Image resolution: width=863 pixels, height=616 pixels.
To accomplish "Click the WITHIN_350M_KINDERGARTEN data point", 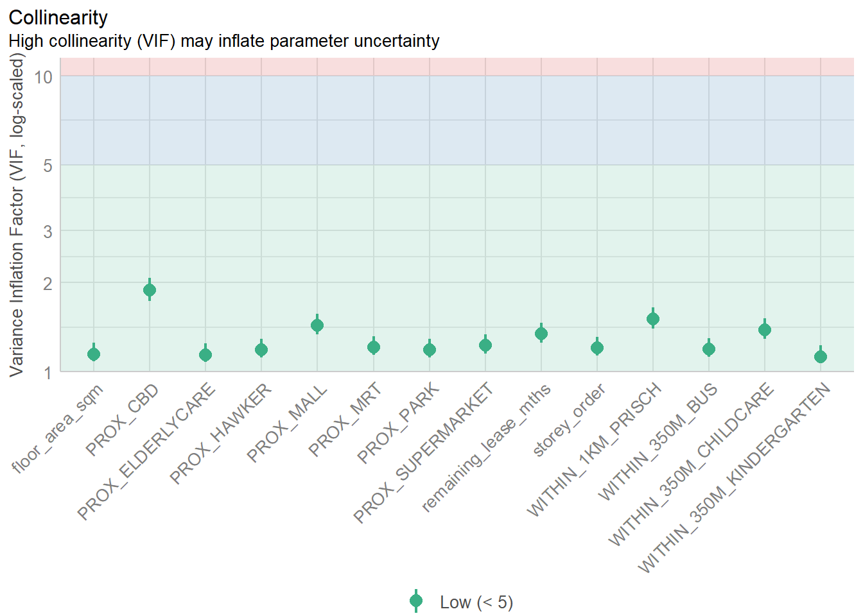I will pos(821,357).
